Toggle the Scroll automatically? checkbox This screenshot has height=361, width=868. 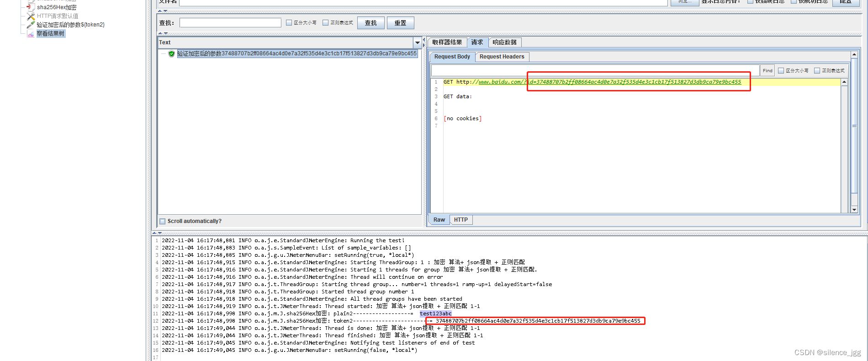pyautogui.click(x=162, y=221)
